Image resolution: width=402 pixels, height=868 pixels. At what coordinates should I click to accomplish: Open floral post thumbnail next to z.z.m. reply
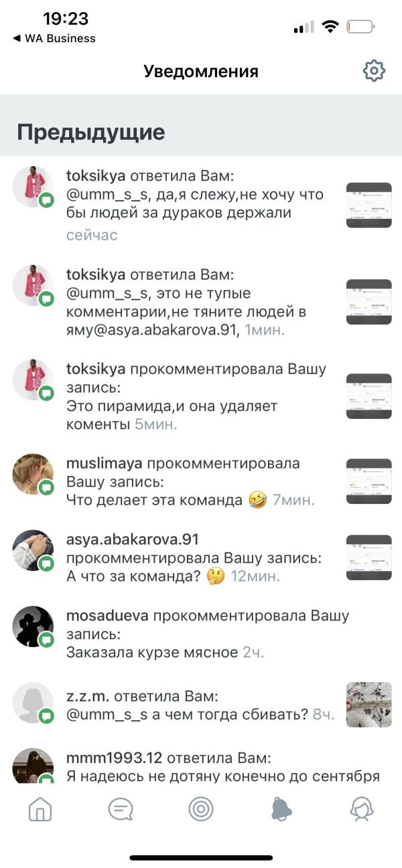point(368,705)
